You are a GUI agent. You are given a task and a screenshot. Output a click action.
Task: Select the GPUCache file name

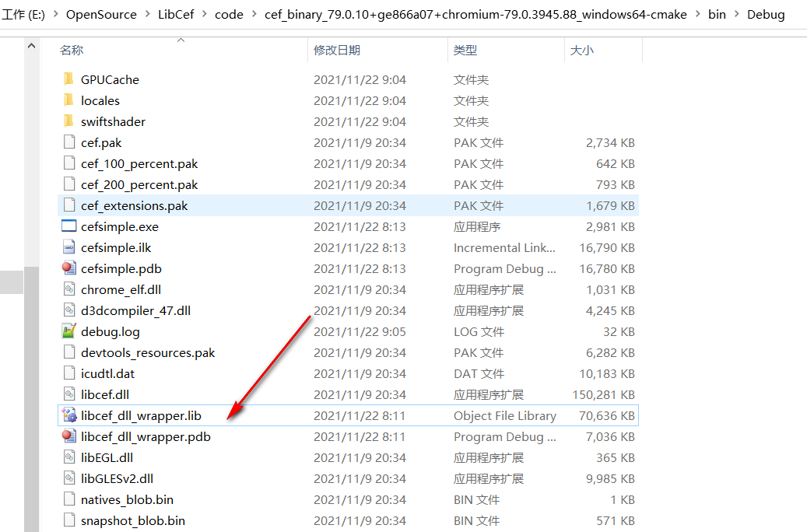point(110,80)
